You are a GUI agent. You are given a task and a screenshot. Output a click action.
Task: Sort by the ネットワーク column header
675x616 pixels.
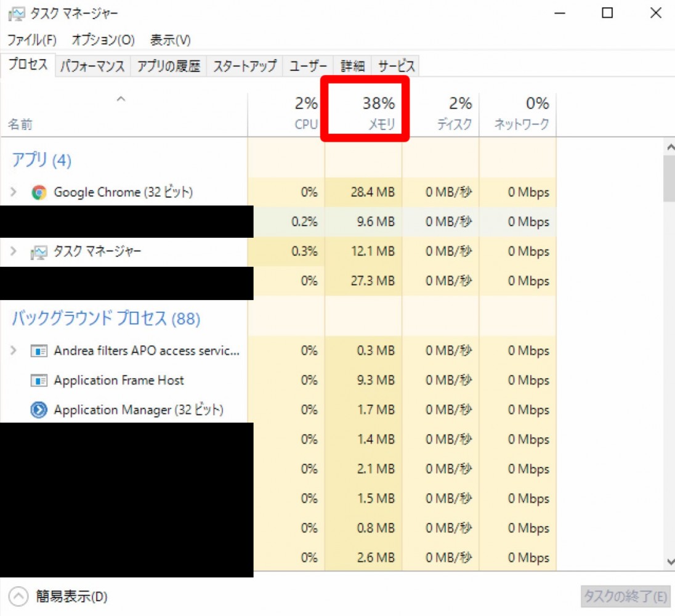518,115
